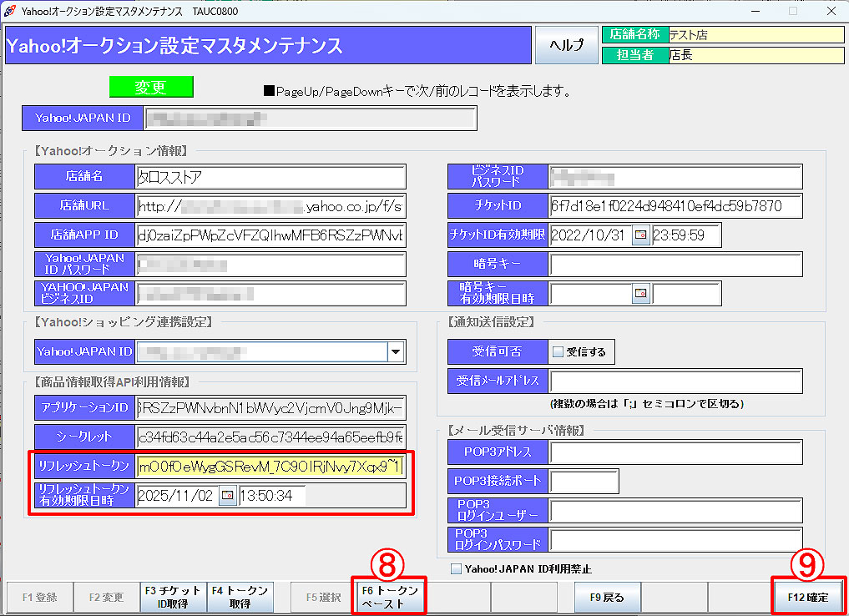Enable the 受信する checkbox
Image resolution: width=849 pixels, height=616 pixels.
tap(558, 352)
